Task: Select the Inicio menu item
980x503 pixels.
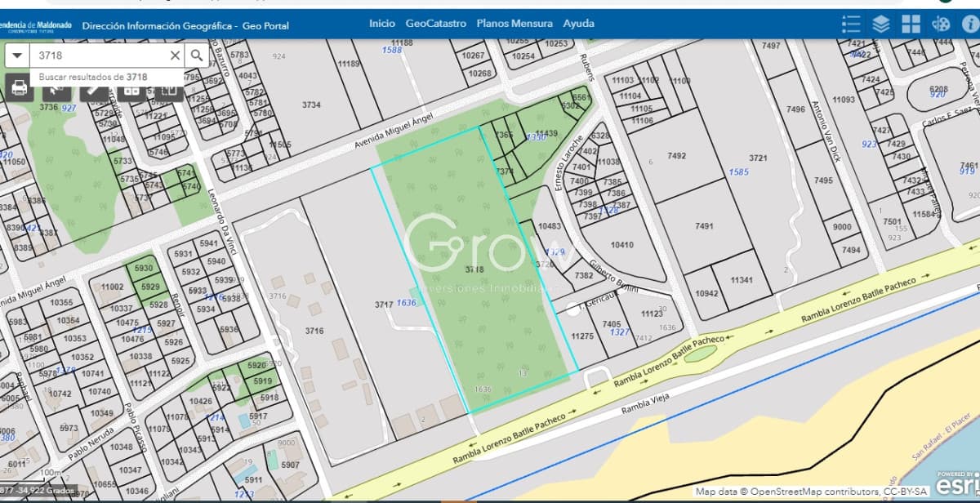Action: tap(381, 24)
